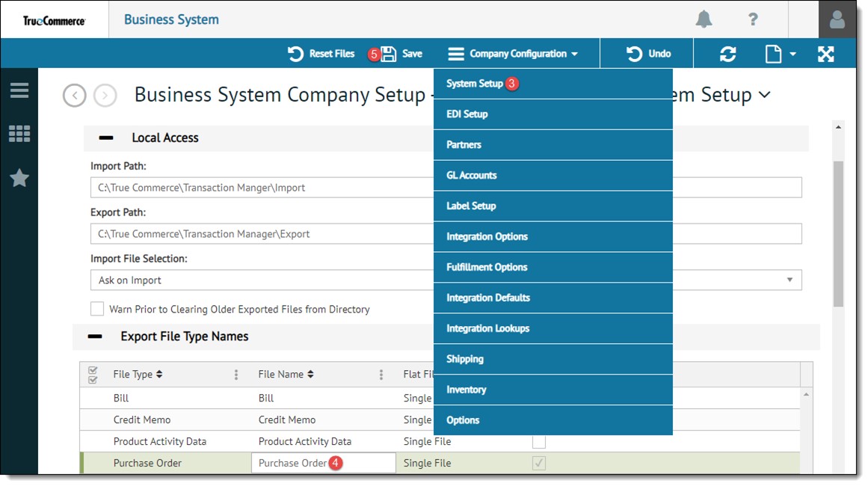The image size is (868, 486).
Task: Expand the page title chevron
Action: click(x=765, y=95)
